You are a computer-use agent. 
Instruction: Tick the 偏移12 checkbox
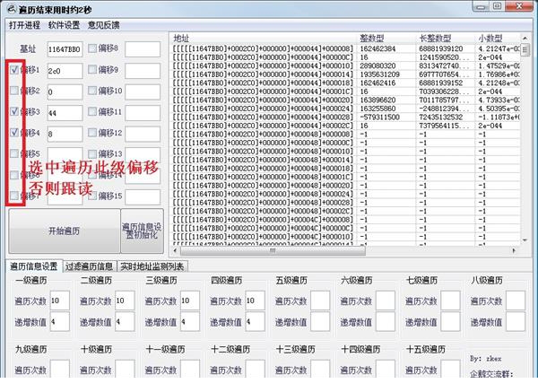point(92,133)
